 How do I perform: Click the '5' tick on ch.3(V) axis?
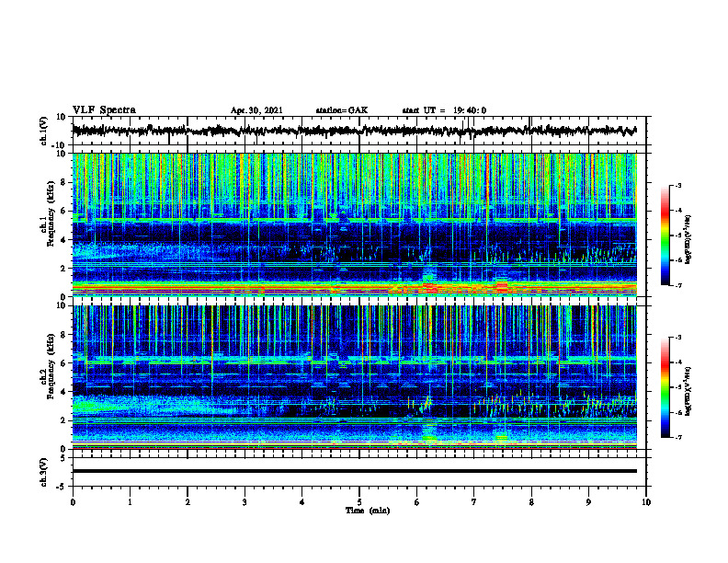point(64,458)
